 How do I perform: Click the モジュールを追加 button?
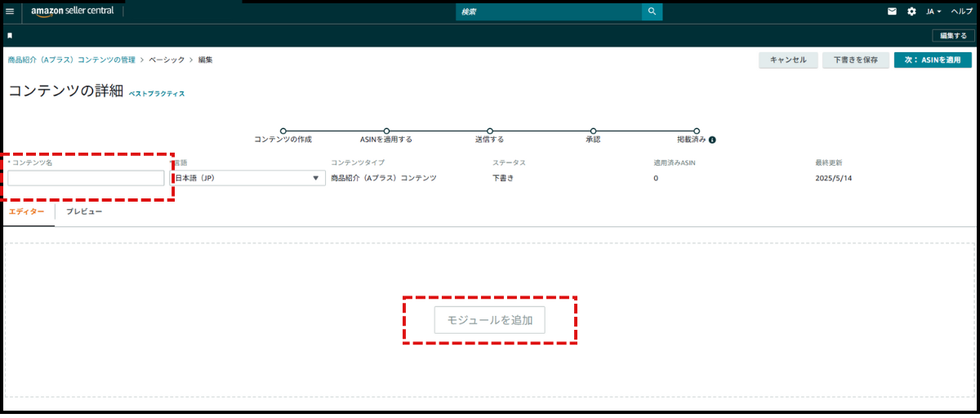click(x=490, y=320)
